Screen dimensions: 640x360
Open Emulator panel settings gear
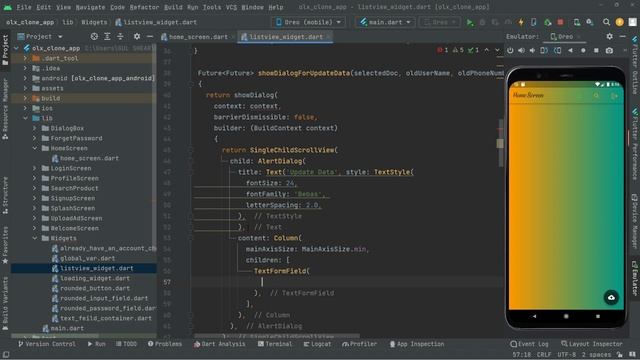point(609,36)
